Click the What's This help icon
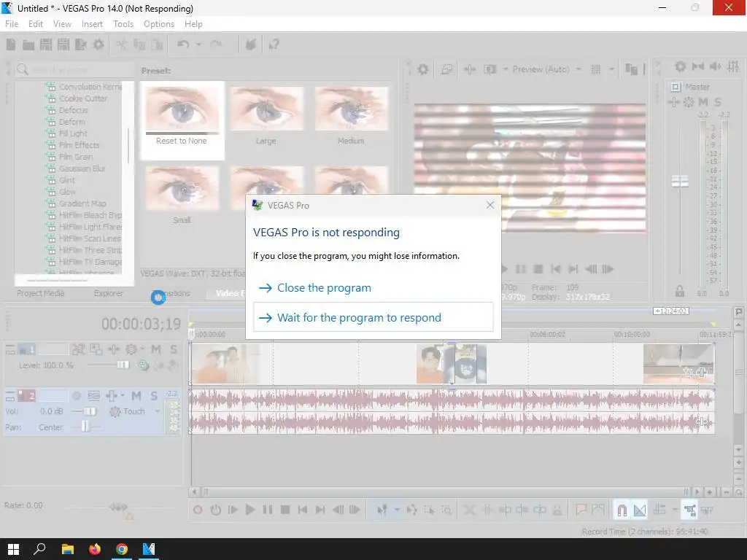This screenshot has height=560, width=747. 274,44
